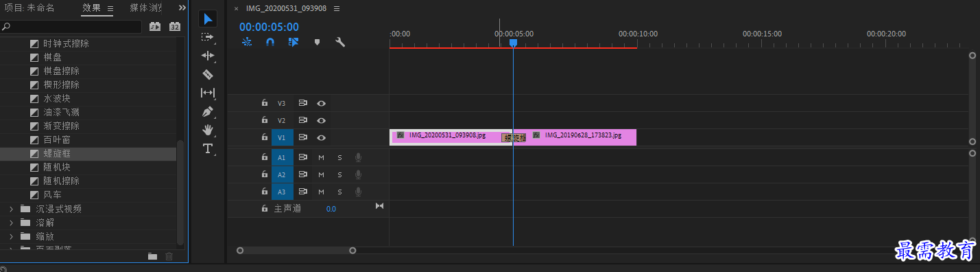Click the sync lock icon on track A1
Viewport: 980px width, 272px height.
click(x=302, y=157)
